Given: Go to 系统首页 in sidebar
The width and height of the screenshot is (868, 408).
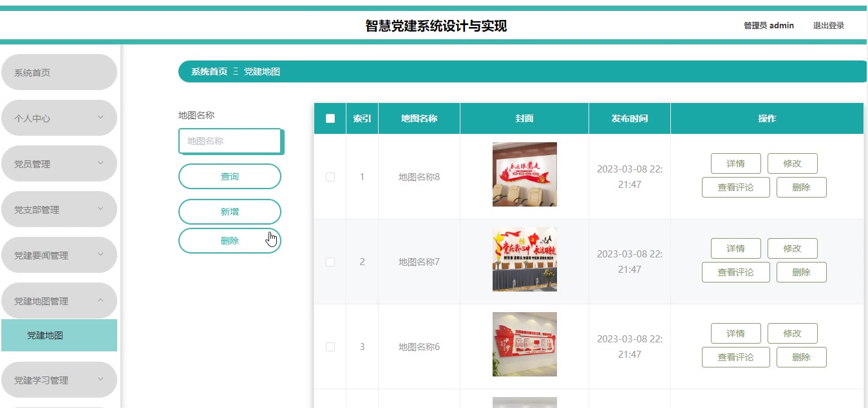Looking at the screenshot, I should coord(59,72).
